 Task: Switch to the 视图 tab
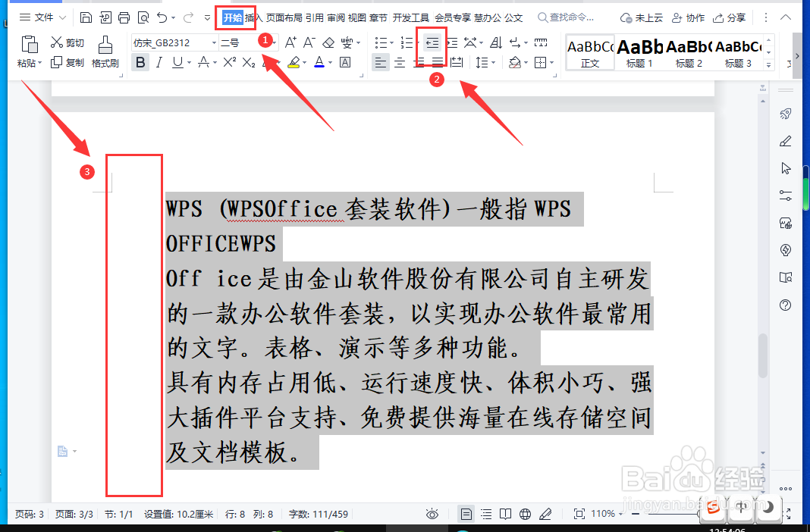click(357, 18)
